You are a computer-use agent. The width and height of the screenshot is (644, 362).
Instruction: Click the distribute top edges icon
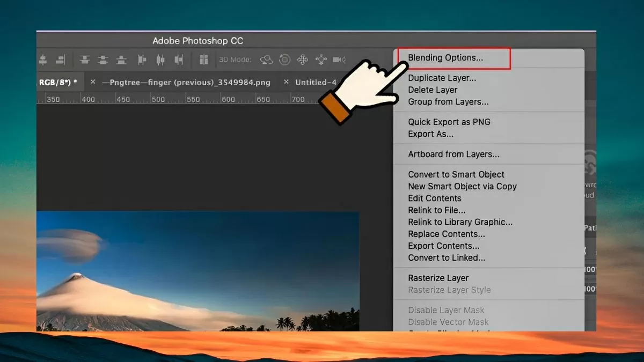pyautogui.click(x=84, y=60)
